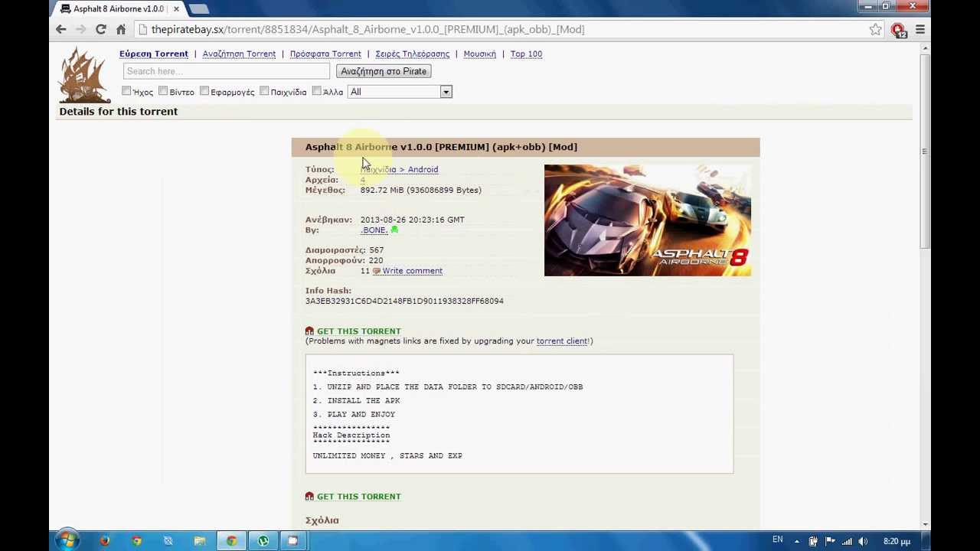Click the EN language indicator
The width and height of the screenshot is (980, 551).
(x=778, y=540)
